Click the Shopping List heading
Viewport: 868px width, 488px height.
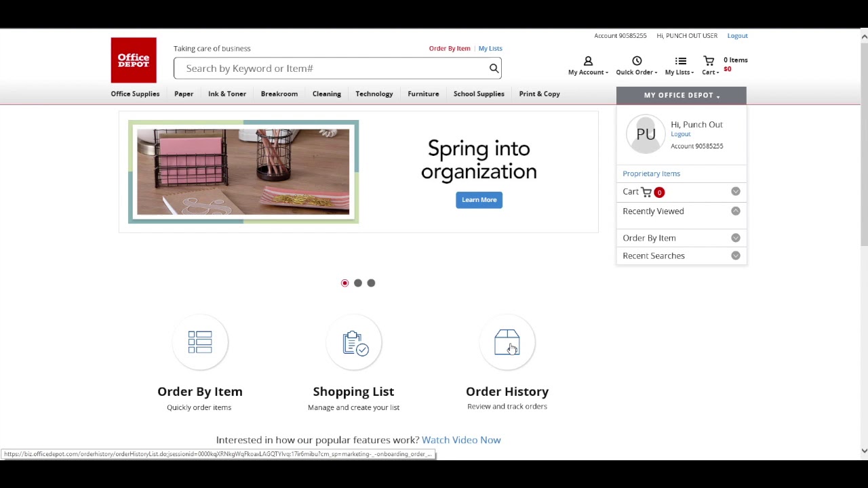click(x=353, y=392)
